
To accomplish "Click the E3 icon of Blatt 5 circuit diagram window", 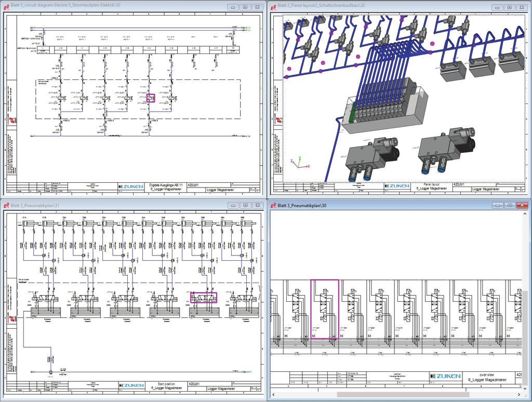I will 6,6.
